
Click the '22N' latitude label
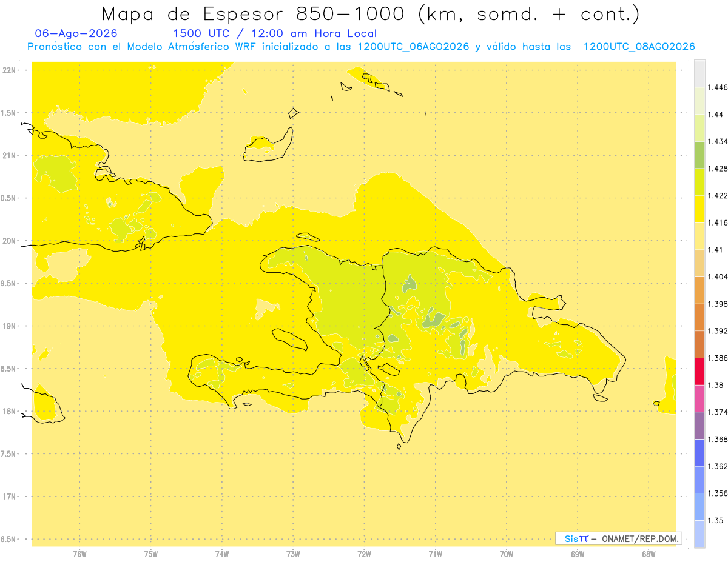click(9, 70)
